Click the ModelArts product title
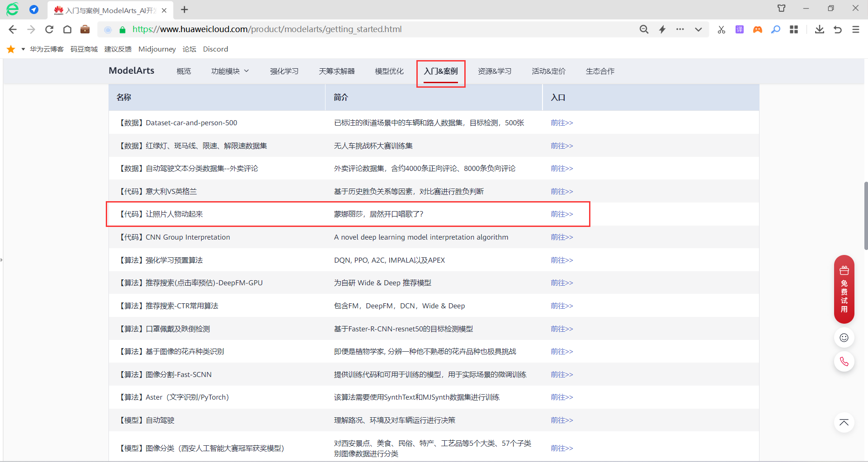Image resolution: width=868 pixels, height=462 pixels. pyautogui.click(x=132, y=71)
